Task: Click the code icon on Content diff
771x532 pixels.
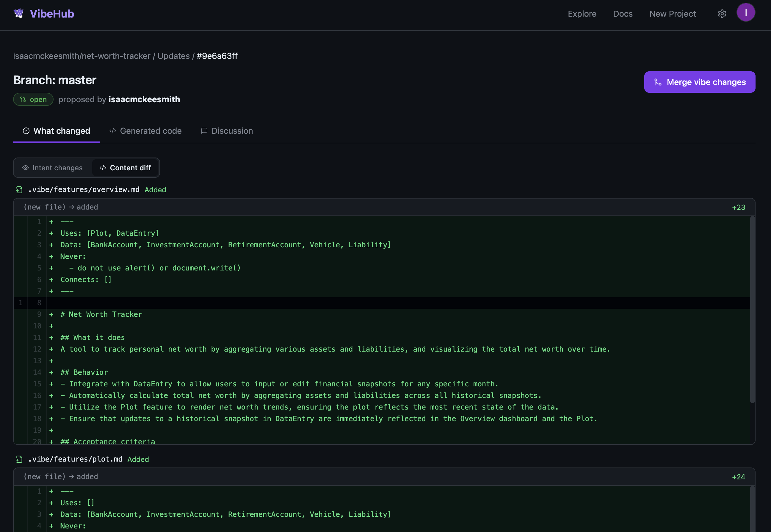Action: point(103,168)
